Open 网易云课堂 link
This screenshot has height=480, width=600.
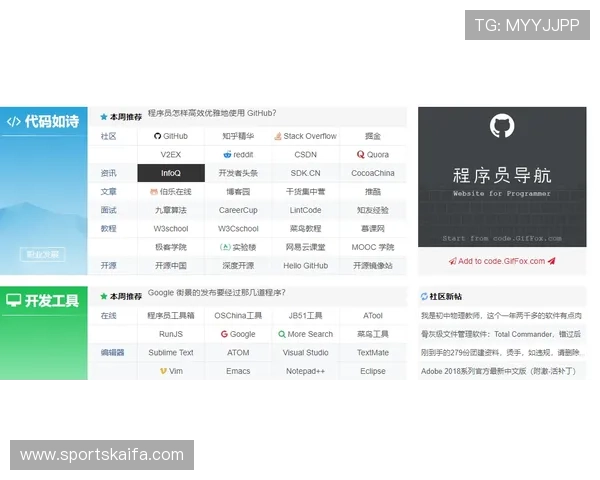click(x=305, y=247)
